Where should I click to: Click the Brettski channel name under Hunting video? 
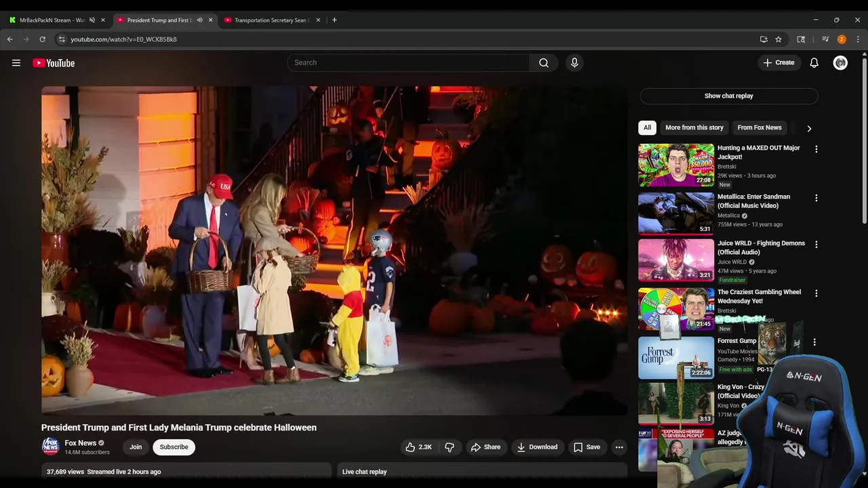pyautogui.click(x=727, y=167)
